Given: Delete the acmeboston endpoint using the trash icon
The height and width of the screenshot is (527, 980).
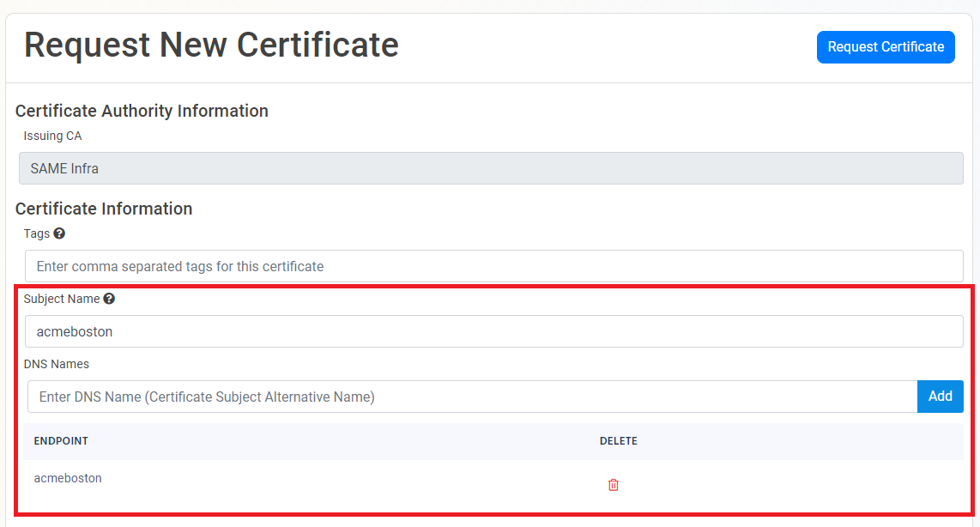Looking at the screenshot, I should pyautogui.click(x=613, y=484).
